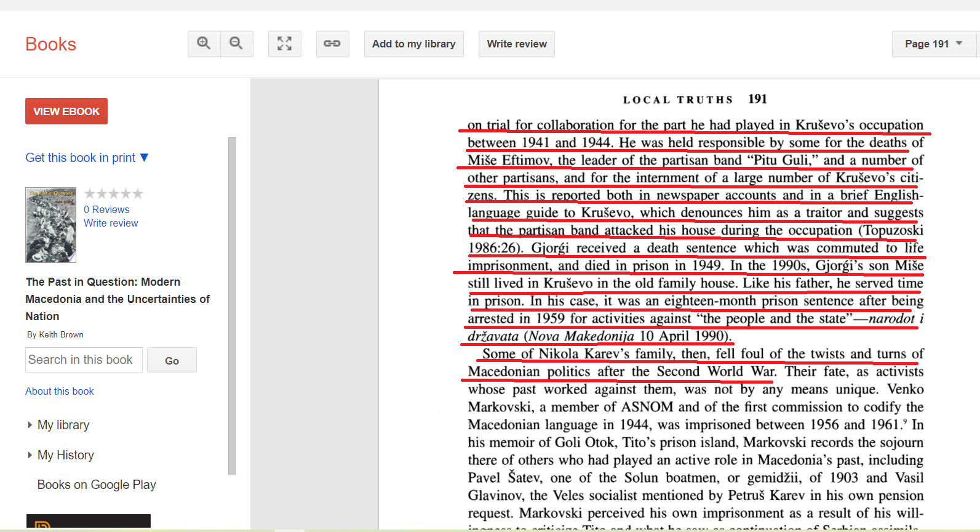Image resolution: width=980 pixels, height=532 pixels.
Task: Click the zoom in magnifier icon
Action: pos(204,44)
